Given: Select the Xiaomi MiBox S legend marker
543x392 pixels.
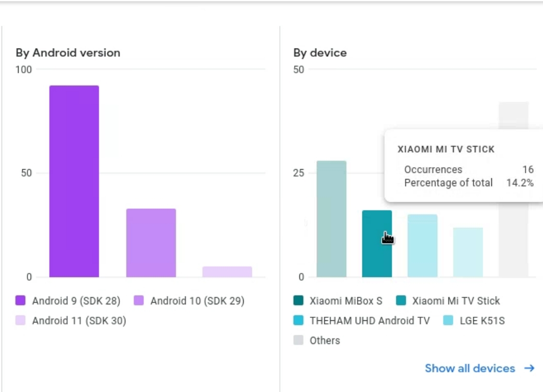Looking at the screenshot, I should 298,301.
